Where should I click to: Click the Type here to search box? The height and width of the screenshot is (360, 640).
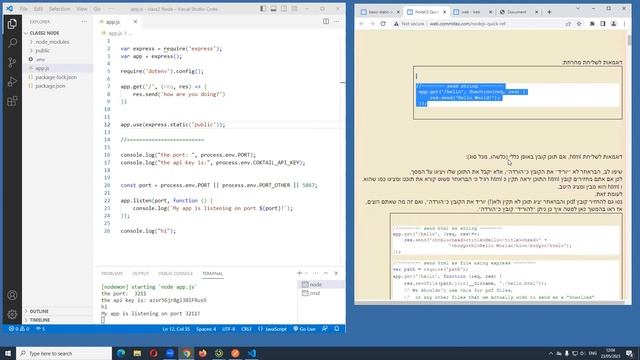[64, 353]
